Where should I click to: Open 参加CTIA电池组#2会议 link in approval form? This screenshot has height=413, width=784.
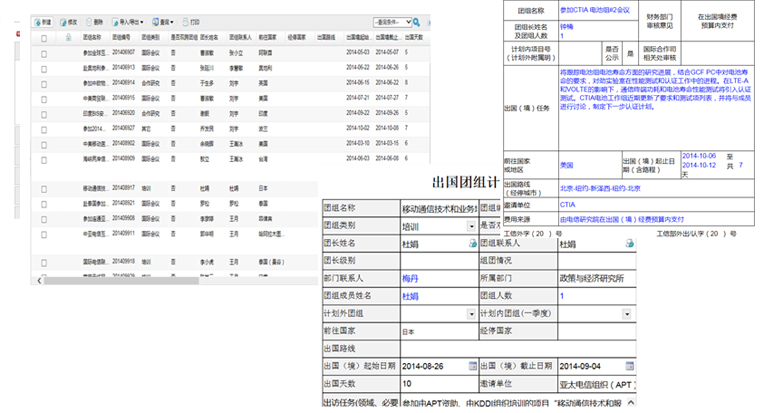[595, 10]
